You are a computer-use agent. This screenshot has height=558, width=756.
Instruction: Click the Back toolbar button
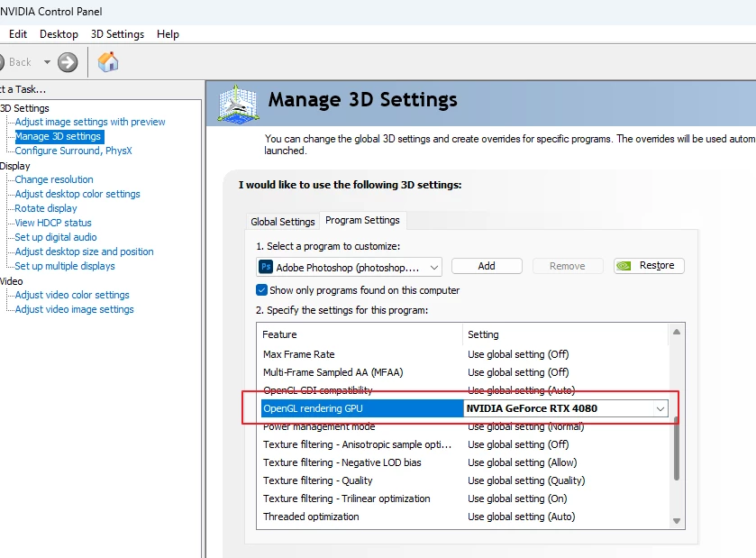pyautogui.click(x=16, y=62)
